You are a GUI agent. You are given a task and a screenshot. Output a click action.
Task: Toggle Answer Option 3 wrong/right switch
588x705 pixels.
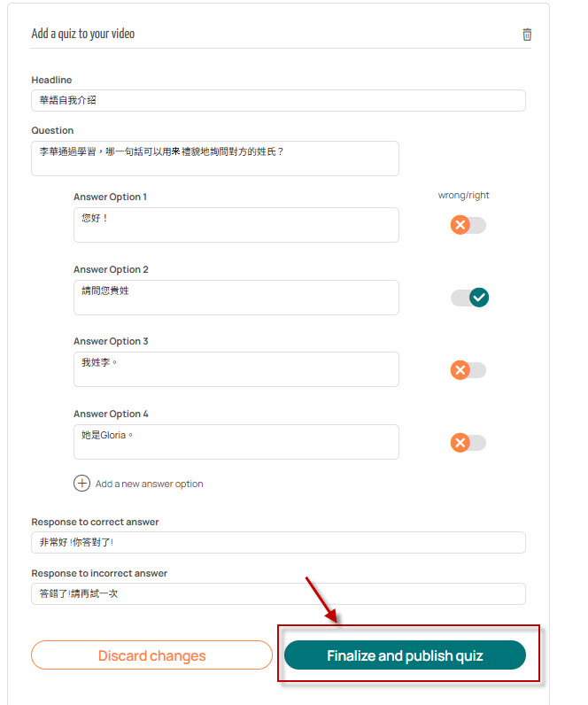468,370
